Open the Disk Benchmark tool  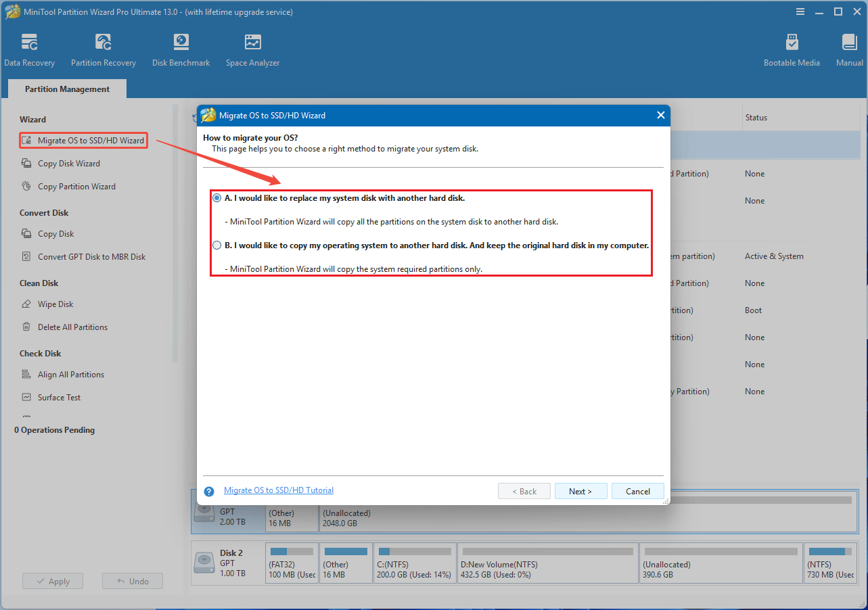tap(181, 50)
